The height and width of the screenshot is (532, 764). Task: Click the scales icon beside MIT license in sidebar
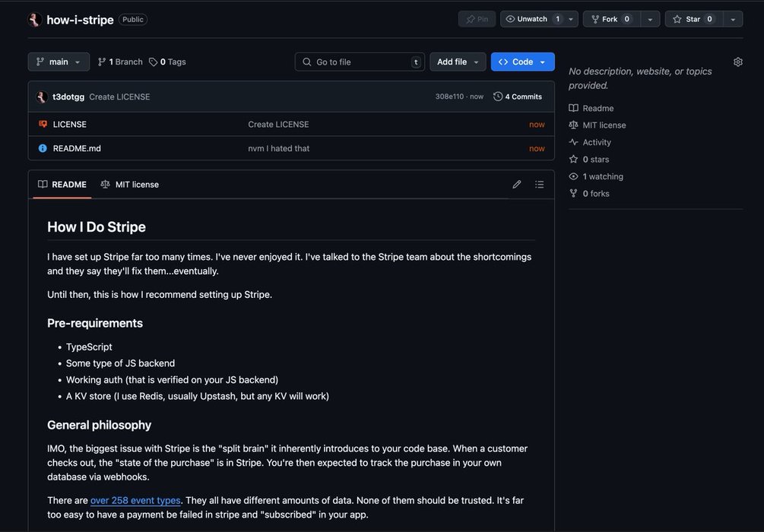[573, 125]
